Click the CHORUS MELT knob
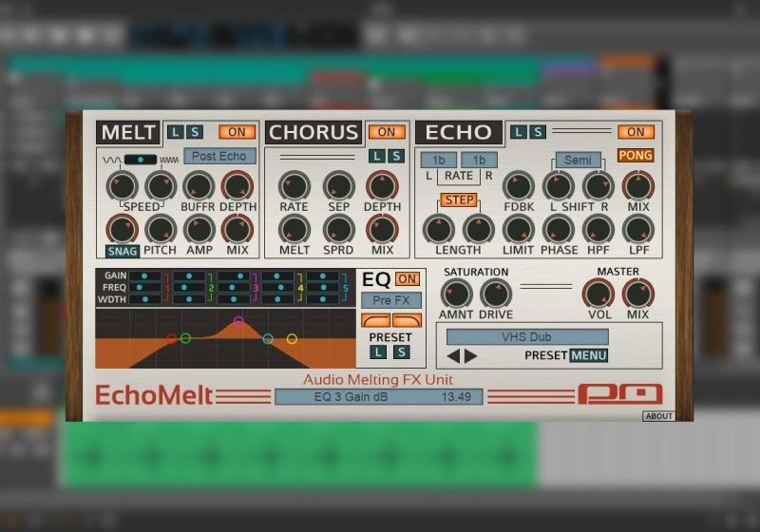 pyautogui.click(x=294, y=229)
